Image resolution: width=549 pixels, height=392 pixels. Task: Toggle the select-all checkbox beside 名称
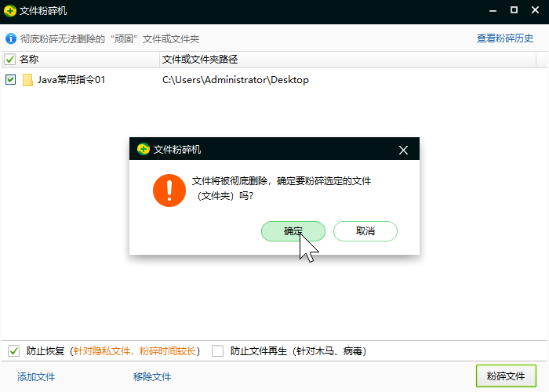point(9,59)
